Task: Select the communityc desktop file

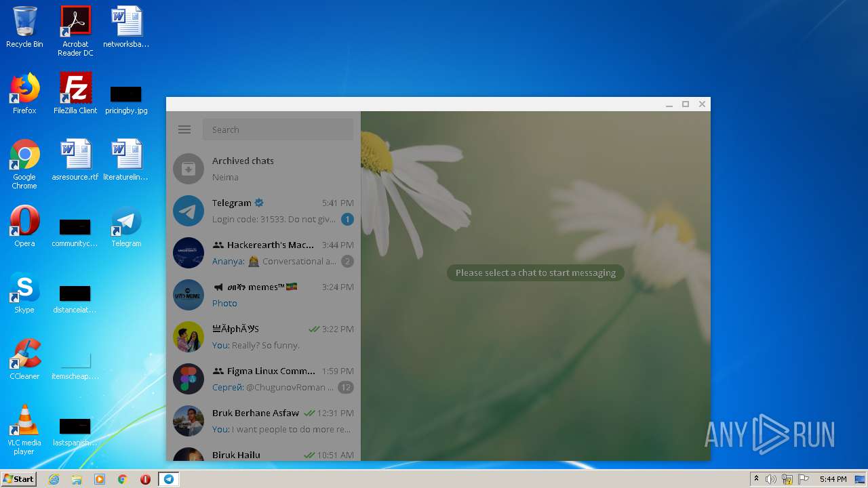Action: click(x=75, y=232)
